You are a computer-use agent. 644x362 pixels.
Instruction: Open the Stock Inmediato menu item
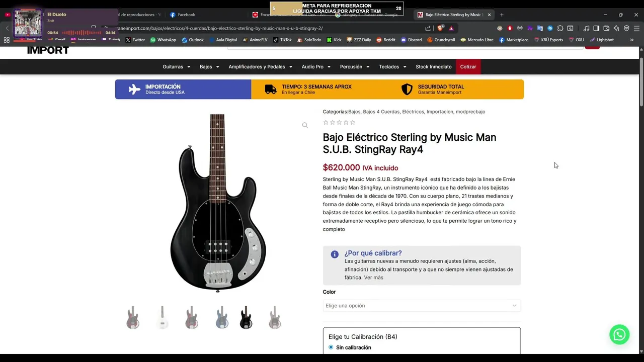(x=434, y=66)
